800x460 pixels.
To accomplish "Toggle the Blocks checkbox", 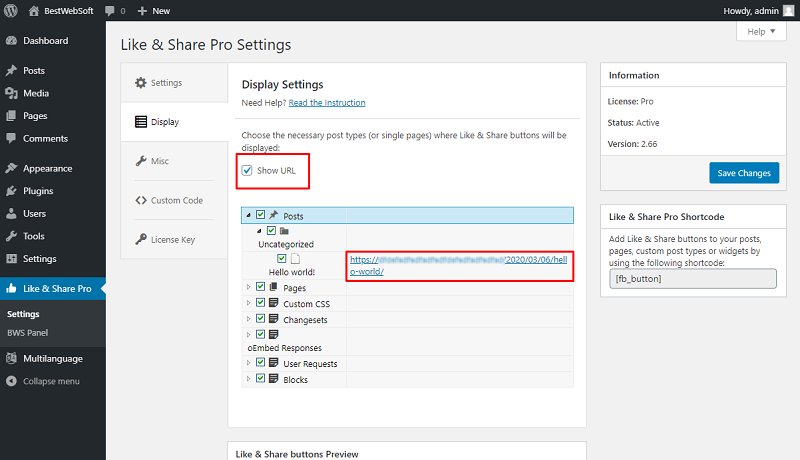I will (261, 378).
